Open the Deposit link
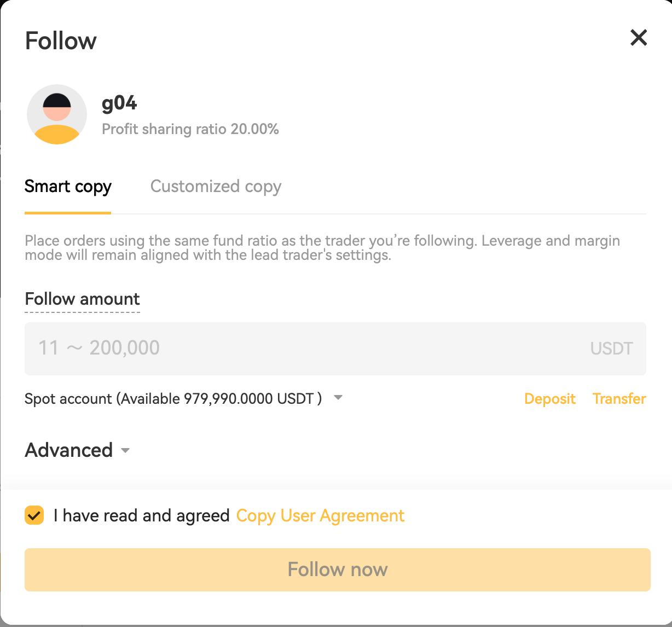 (x=549, y=399)
